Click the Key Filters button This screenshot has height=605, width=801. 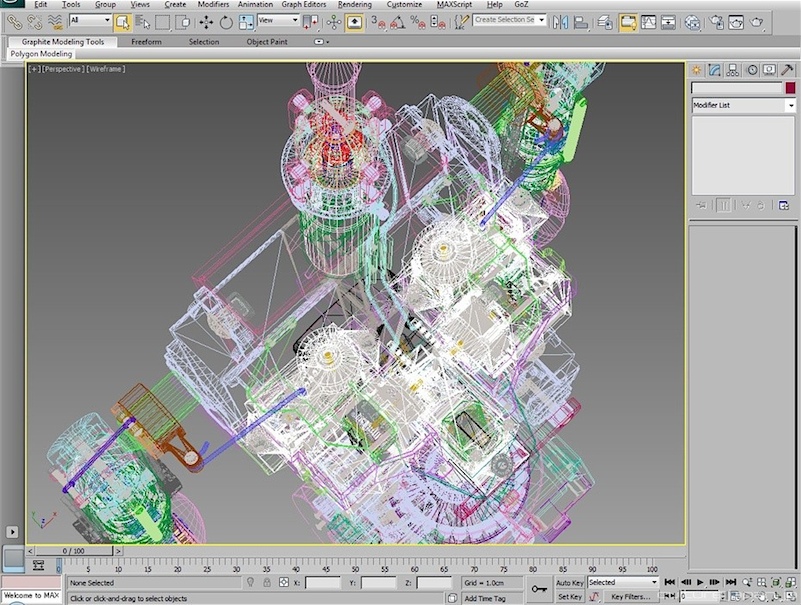[630, 597]
